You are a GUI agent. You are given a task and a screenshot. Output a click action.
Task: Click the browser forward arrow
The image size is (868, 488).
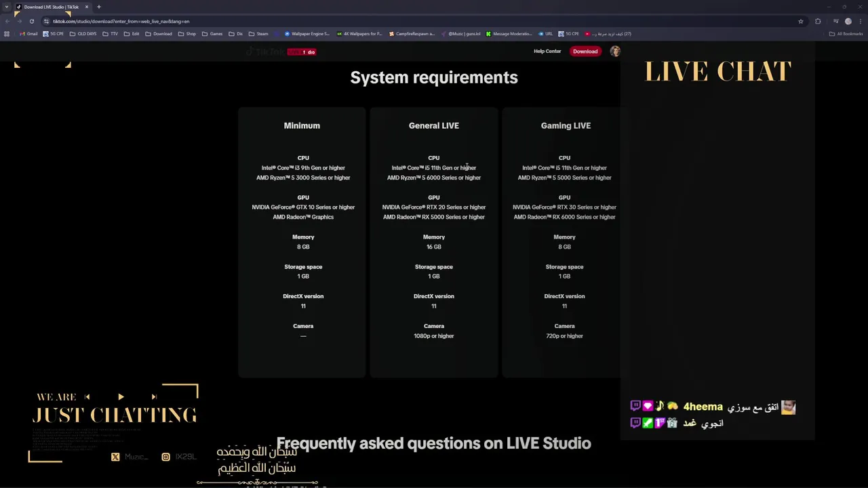[19, 21]
